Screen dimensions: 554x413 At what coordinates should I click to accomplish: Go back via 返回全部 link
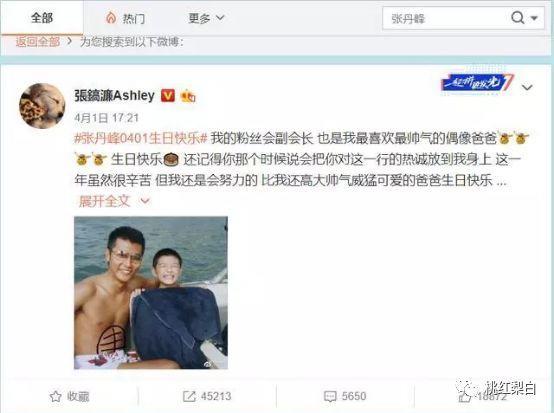coord(37,42)
